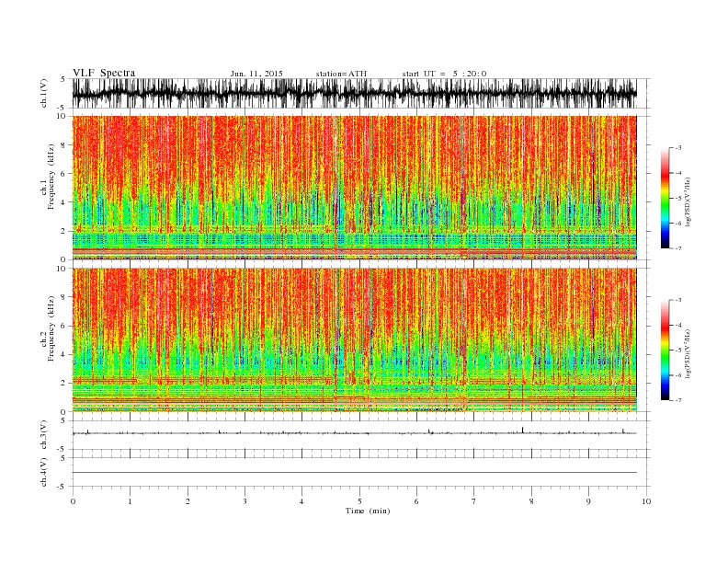Click the ch.2 spectrogram color scale bar

(665, 350)
